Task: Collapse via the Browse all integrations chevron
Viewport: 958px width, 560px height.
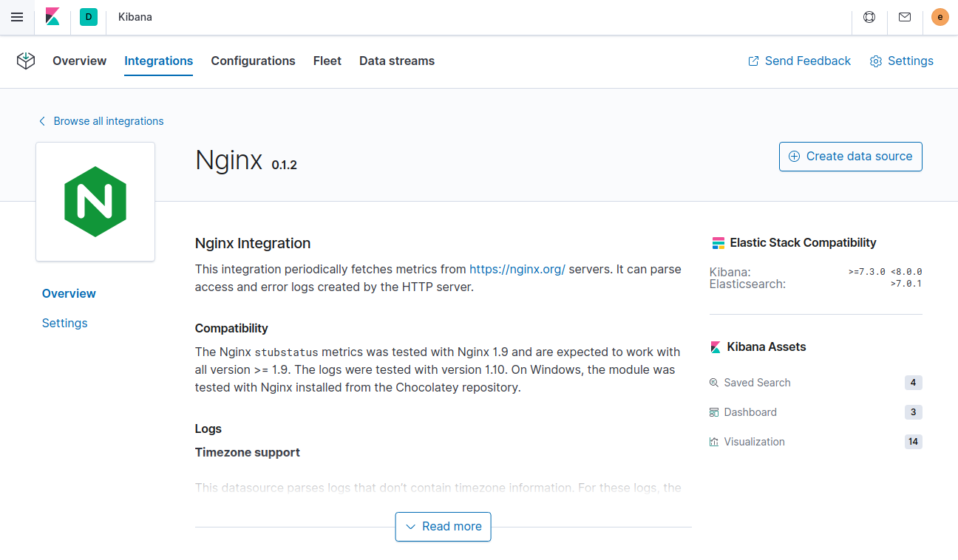Action: [41, 120]
